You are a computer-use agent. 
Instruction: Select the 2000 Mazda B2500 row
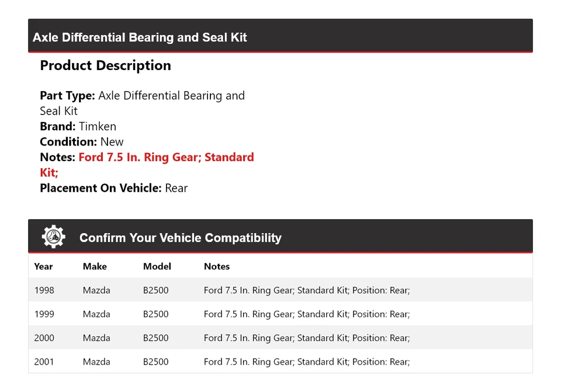click(x=280, y=338)
